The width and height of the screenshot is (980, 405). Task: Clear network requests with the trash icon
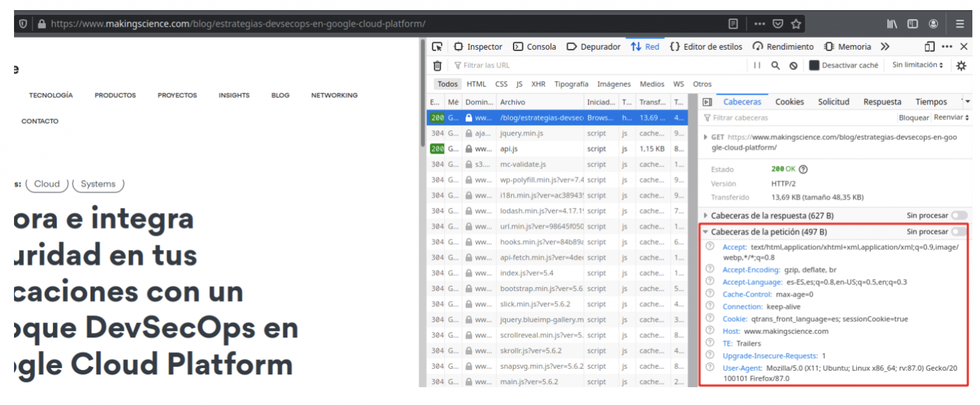438,66
